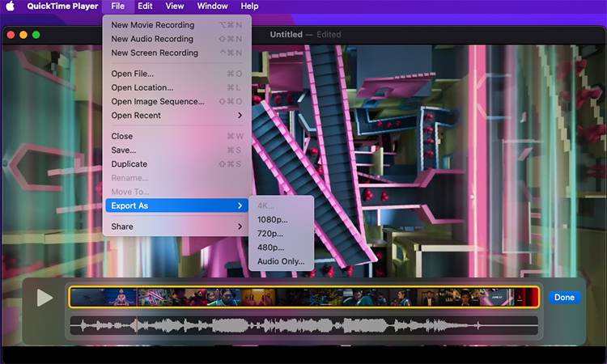
Task: Play the clip with play button
Action: (45, 298)
